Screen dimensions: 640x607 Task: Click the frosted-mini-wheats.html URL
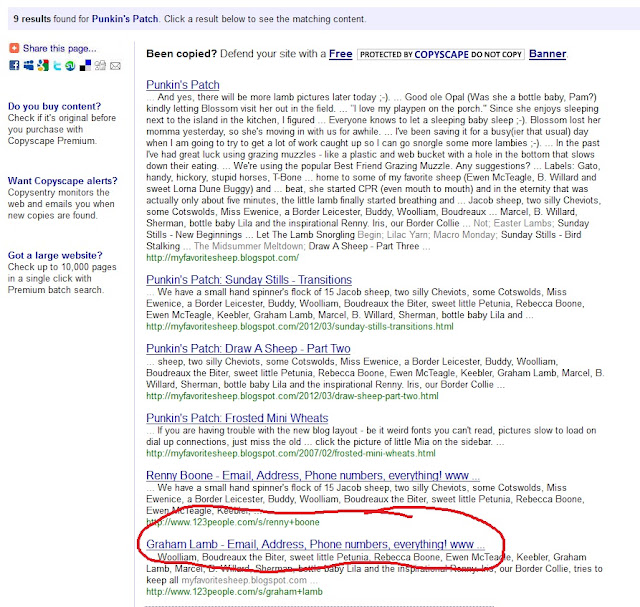click(x=291, y=453)
